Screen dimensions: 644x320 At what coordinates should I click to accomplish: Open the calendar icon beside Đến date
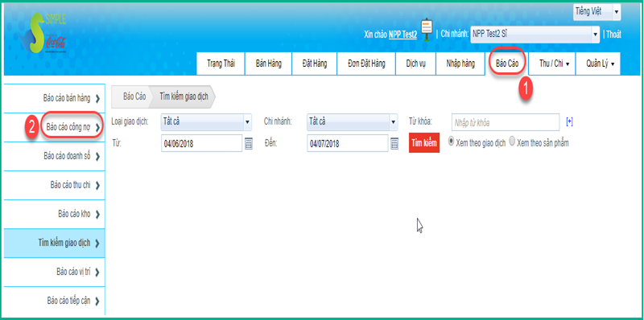(x=394, y=143)
